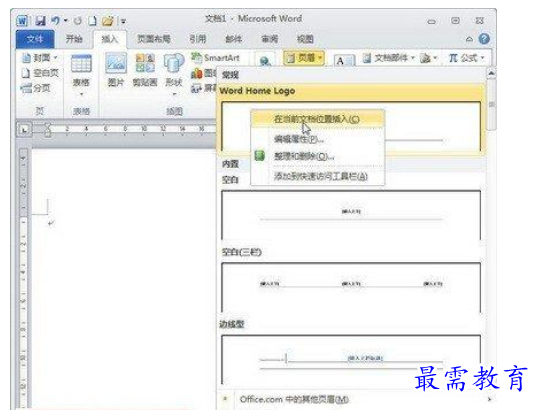The image size is (536, 410).
Task: Click the Redo icon in quick access toolbar
Action: 78,21
